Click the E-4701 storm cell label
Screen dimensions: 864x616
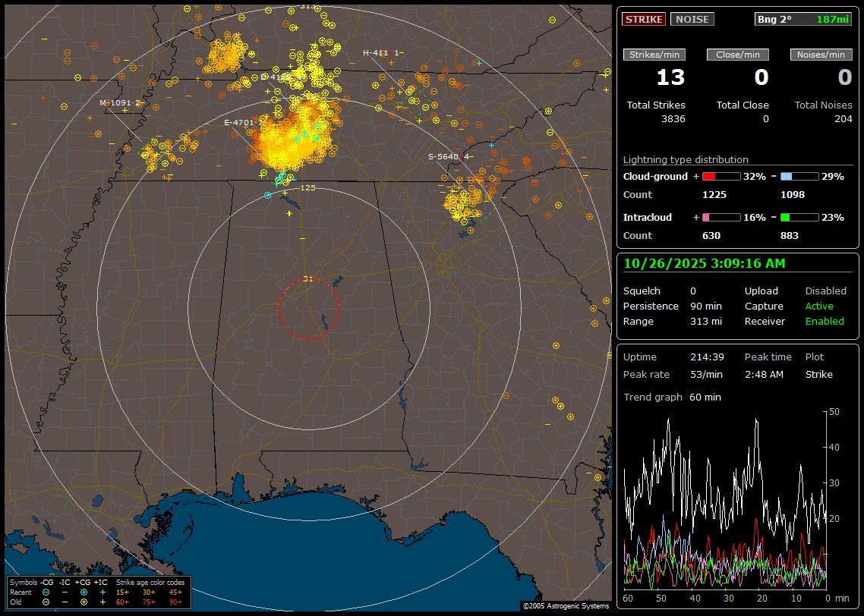click(243, 122)
